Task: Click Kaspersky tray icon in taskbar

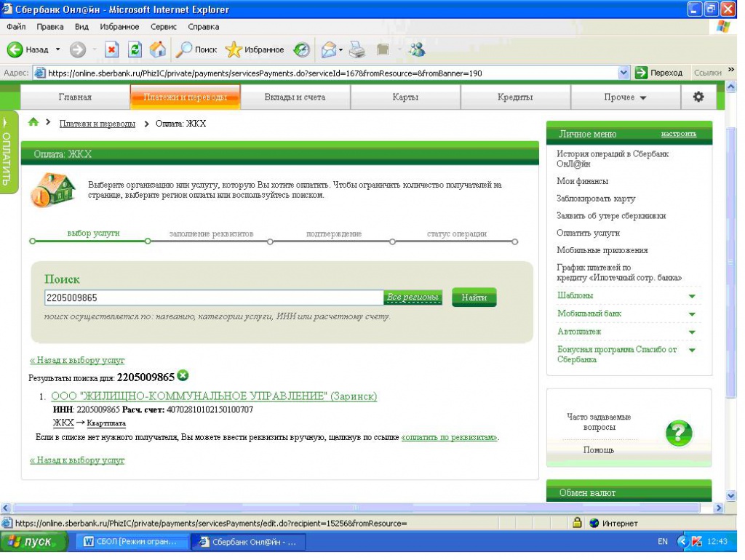Action: pyautogui.click(x=697, y=542)
